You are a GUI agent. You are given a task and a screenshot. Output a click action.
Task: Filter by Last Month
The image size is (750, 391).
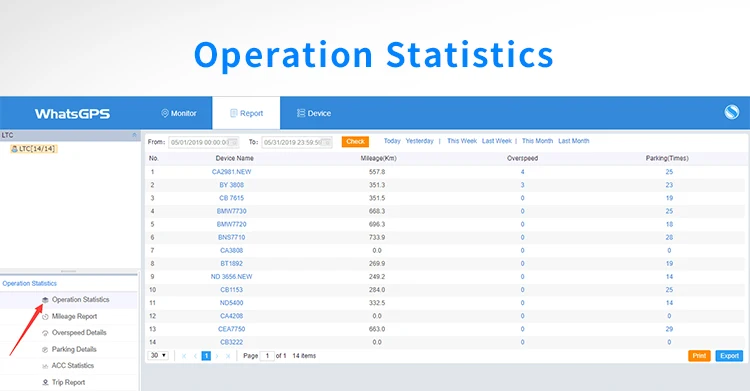click(x=574, y=141)
